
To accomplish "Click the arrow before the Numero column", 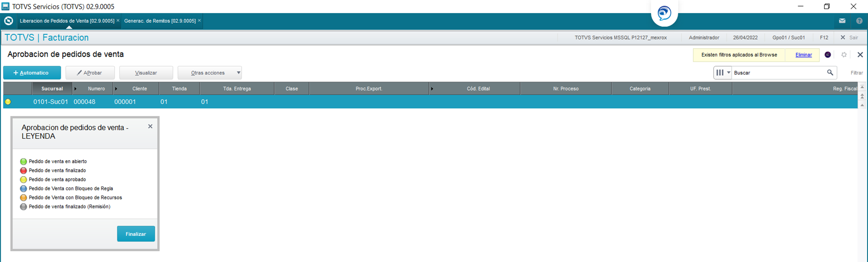I will [x=76, y=88].
